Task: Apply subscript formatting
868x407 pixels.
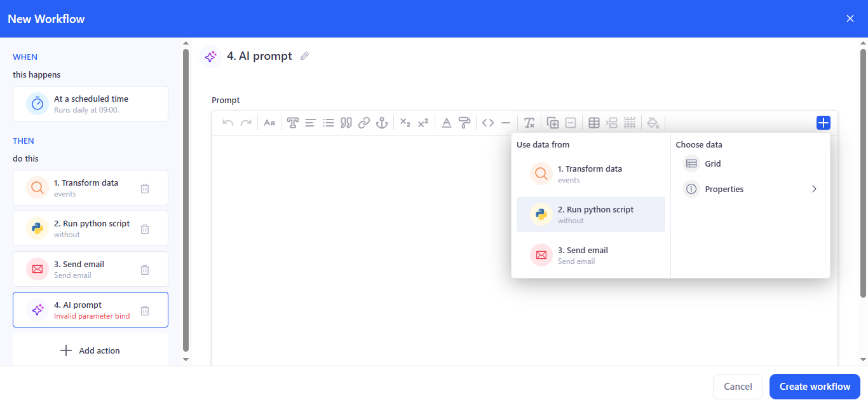Action: tap(405, 122)
